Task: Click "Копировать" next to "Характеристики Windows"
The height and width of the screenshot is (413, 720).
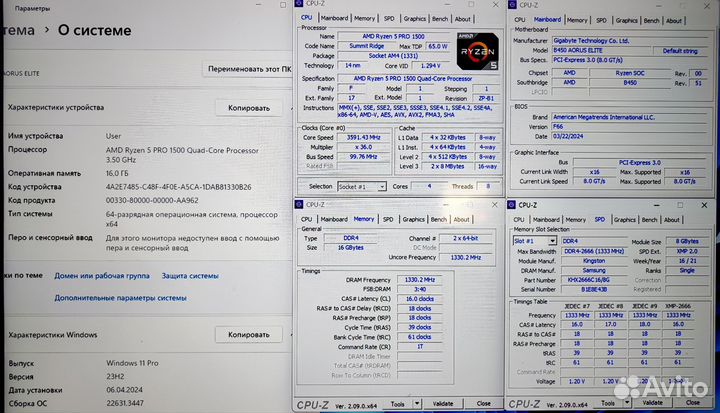Action: (x=249, y=334)
